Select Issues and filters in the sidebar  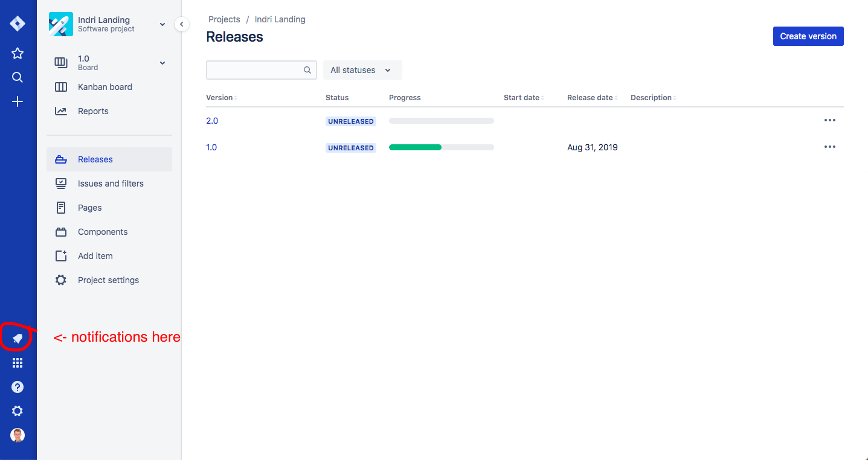pyautogui.click(x=109, y=184)
